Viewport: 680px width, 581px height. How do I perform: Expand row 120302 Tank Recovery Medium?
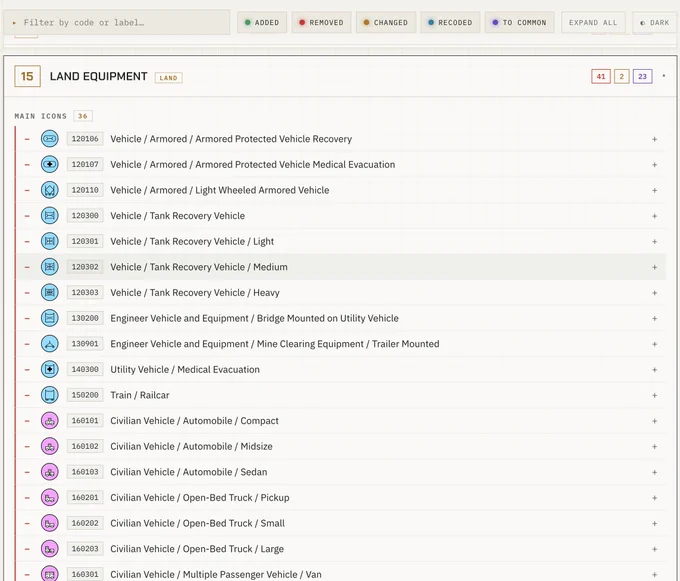[x=654, y=267]
